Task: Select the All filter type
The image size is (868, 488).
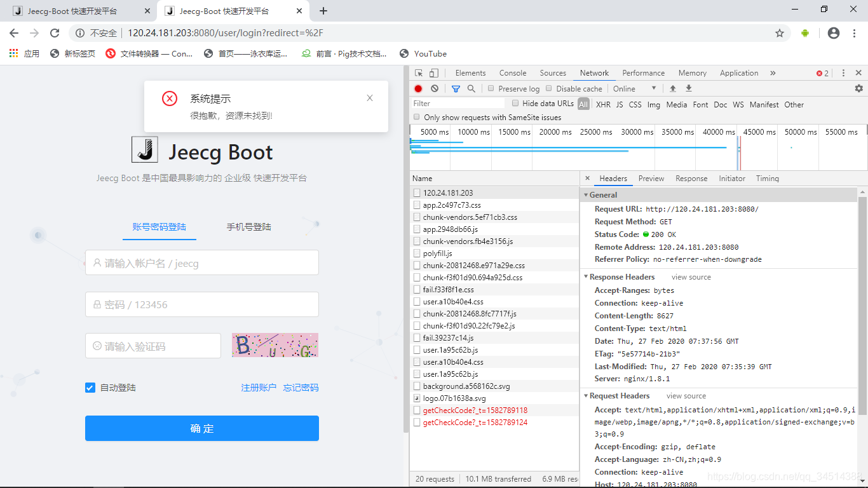Action: pos(583,104)
